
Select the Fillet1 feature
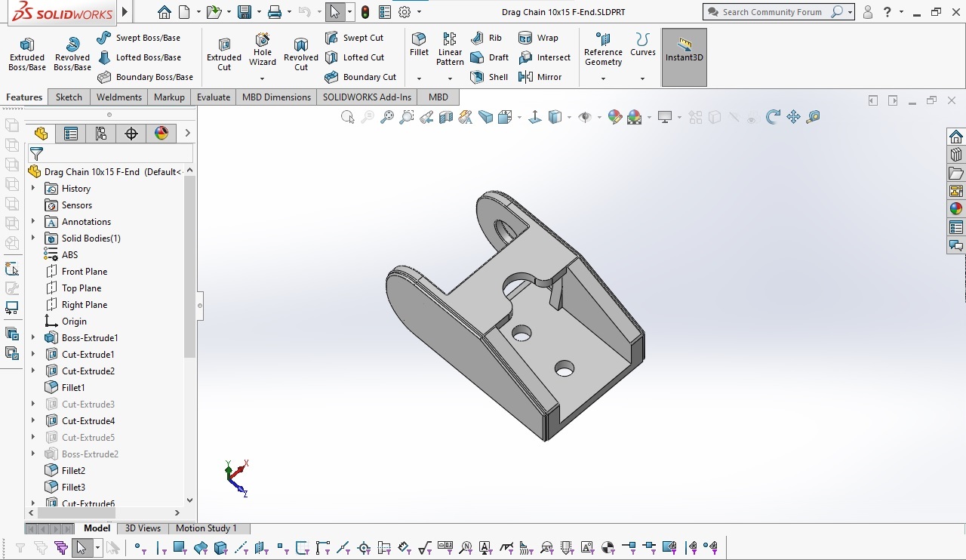coord(65,387)
